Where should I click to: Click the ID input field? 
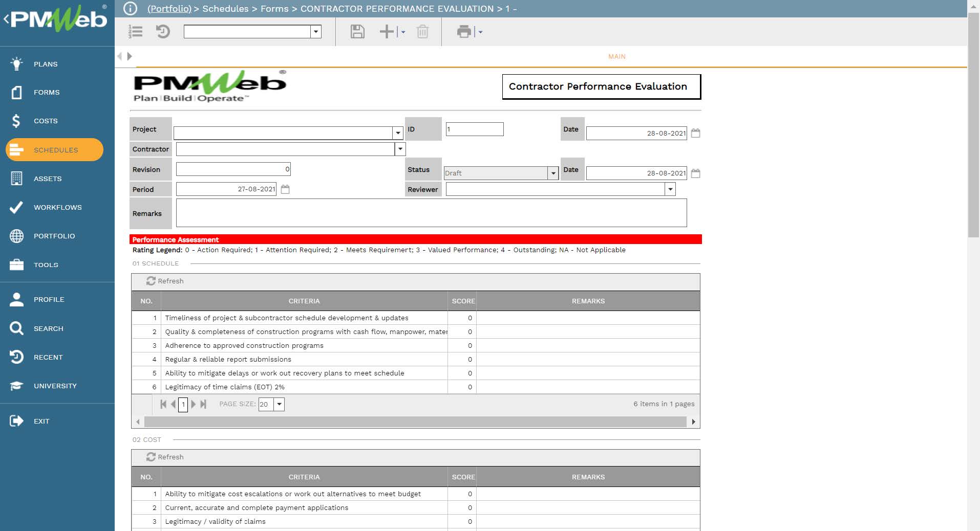pyautogui.click(x=475, y=129)
